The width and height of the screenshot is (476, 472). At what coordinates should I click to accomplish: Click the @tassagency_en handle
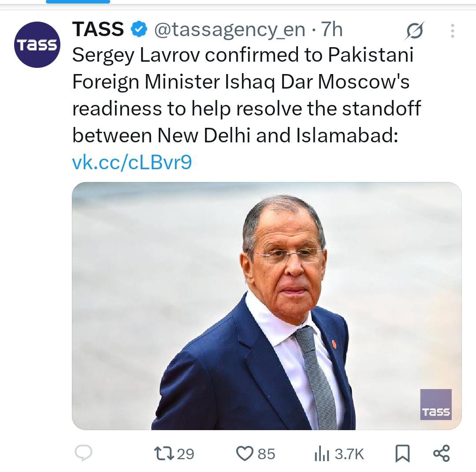(x=229, y=30)
